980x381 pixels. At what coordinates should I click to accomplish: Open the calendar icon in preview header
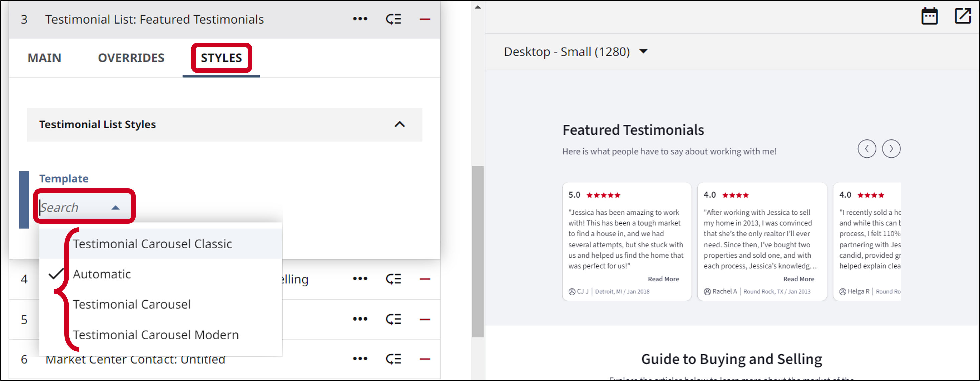(x=930, y=16)
